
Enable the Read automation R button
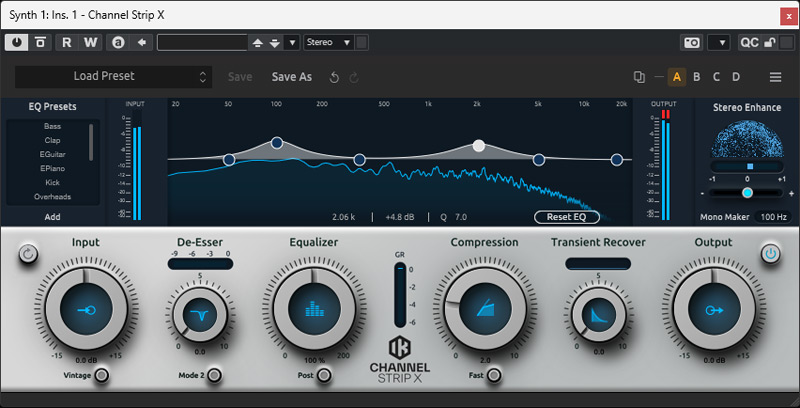pos(67,42)
